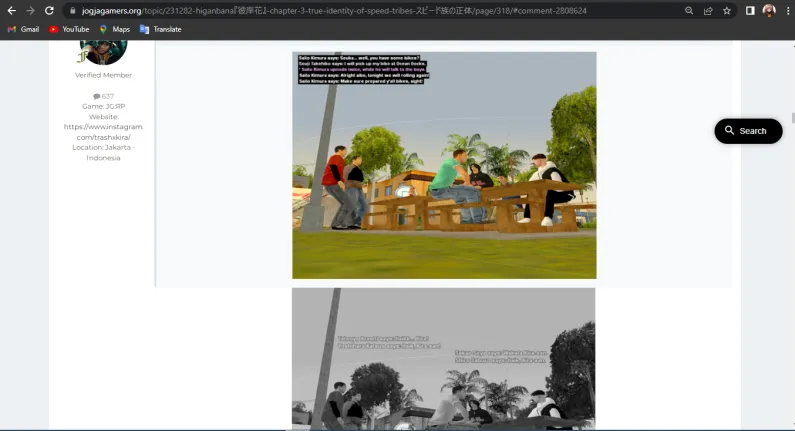Open the browser zoom magnifier icon

689,11
